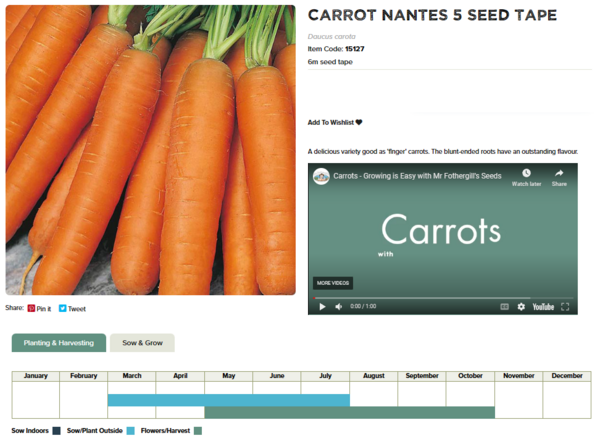Viewport: 600px width, 441px height.
Task: Open video settings gear
Action: pyautogui.click(x=521, y=307)
